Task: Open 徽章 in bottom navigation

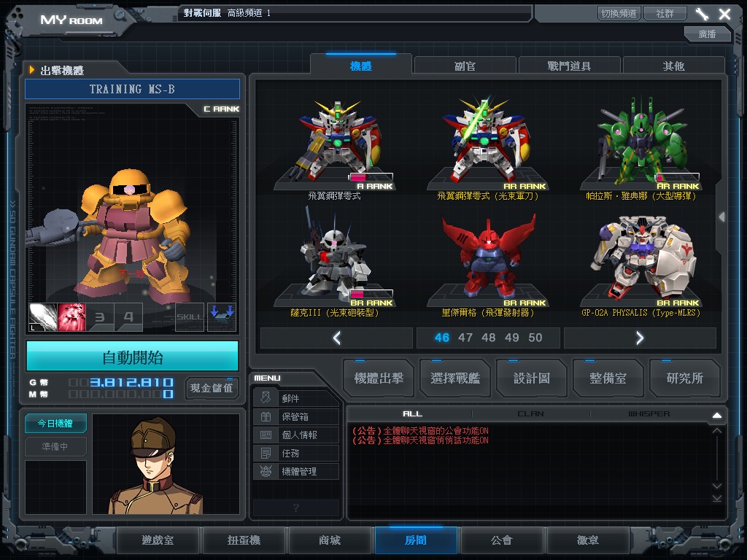Action: click(x=588, y=540)
